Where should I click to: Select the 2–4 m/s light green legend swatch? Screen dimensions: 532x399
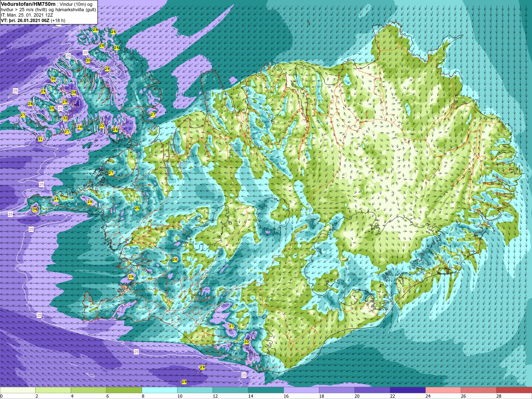click(53, 390)
